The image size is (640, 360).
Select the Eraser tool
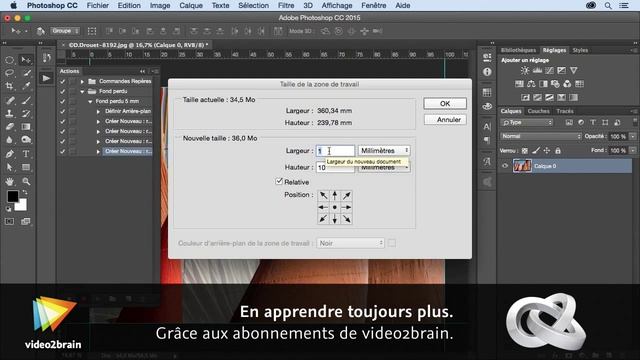(x=9, y=127)
